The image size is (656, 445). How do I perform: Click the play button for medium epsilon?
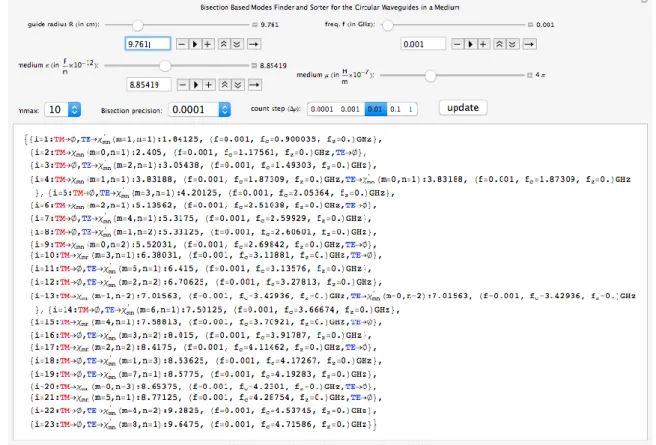[195, 85]
